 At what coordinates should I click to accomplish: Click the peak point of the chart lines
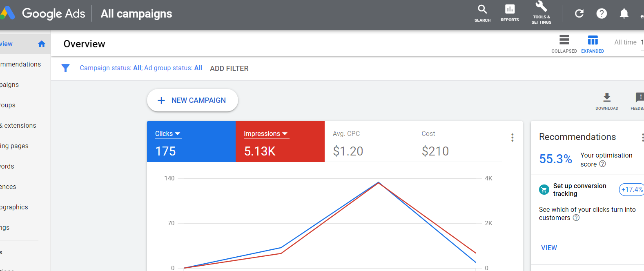click(x=379, y=182)
